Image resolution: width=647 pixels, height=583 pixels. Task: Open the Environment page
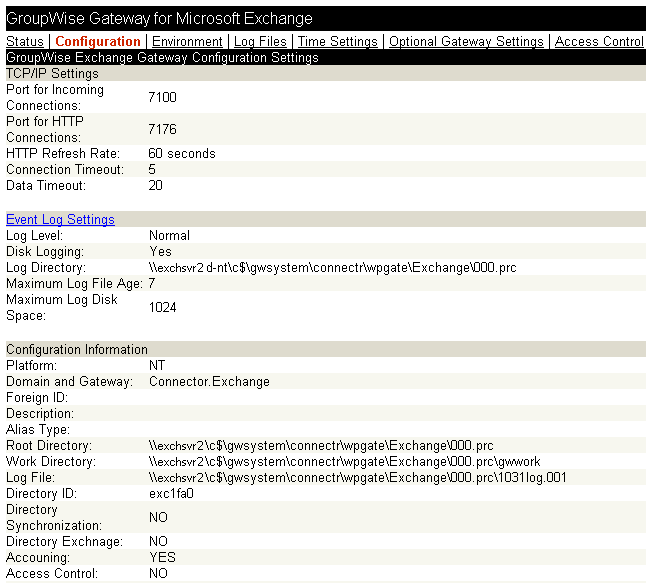[187, 41]
